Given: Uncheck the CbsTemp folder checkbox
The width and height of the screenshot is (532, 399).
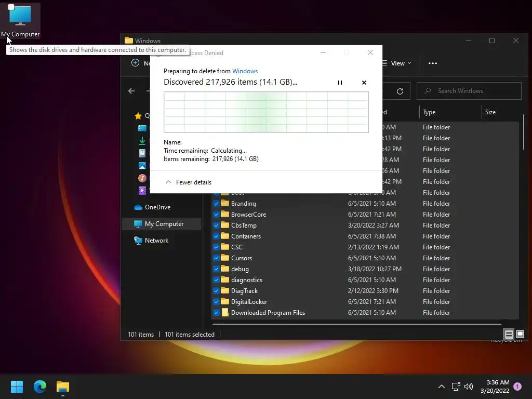Looking at the screenshot, I should pos(216,225).
